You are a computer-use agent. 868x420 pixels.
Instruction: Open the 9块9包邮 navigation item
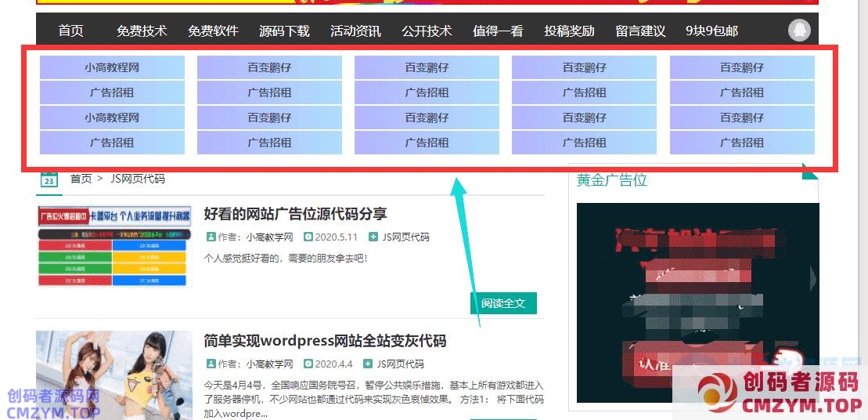coord(711,31)
